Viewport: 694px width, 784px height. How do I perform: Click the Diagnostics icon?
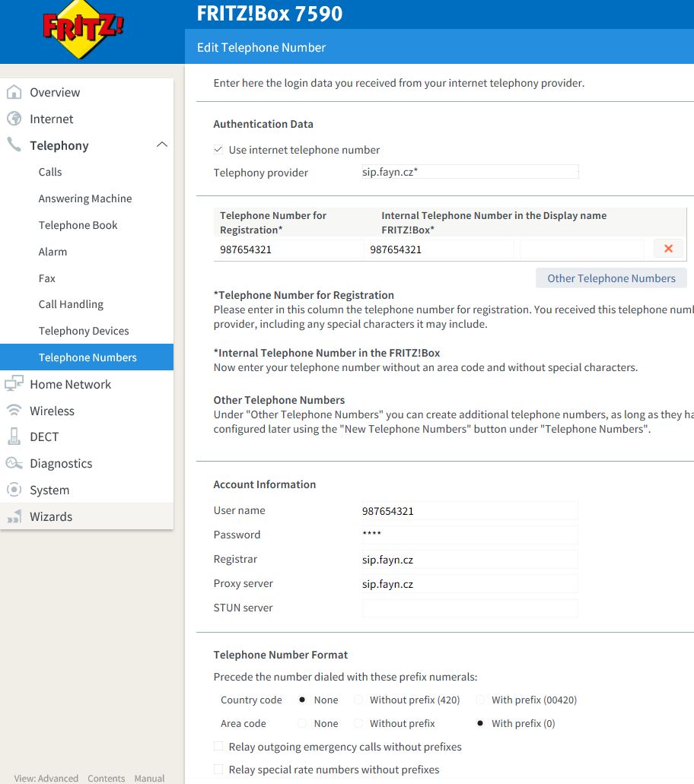[14, 464]
